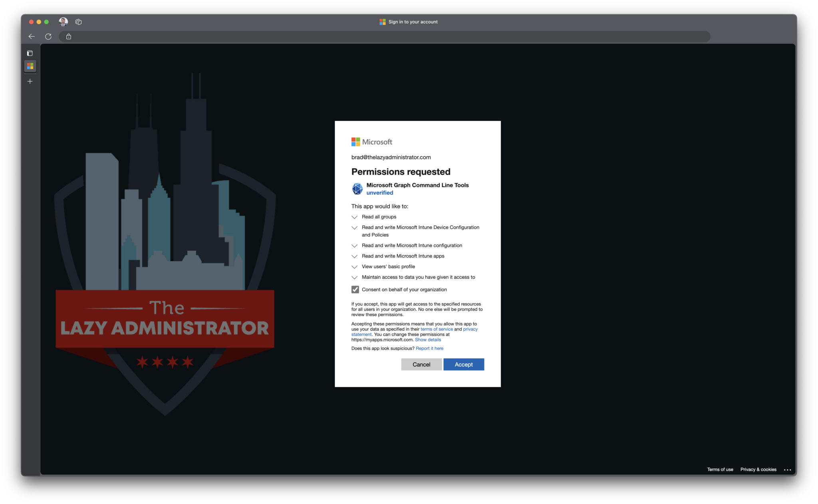Reload the sign-in page
818x504 pixels.
pyautogui.click(x=48, y=36)
